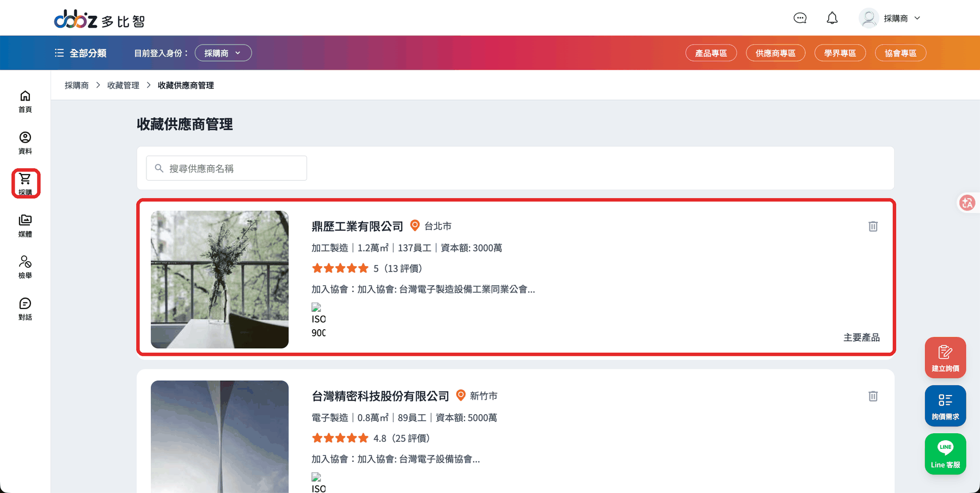Click the translate widget icon

[967, 203]
